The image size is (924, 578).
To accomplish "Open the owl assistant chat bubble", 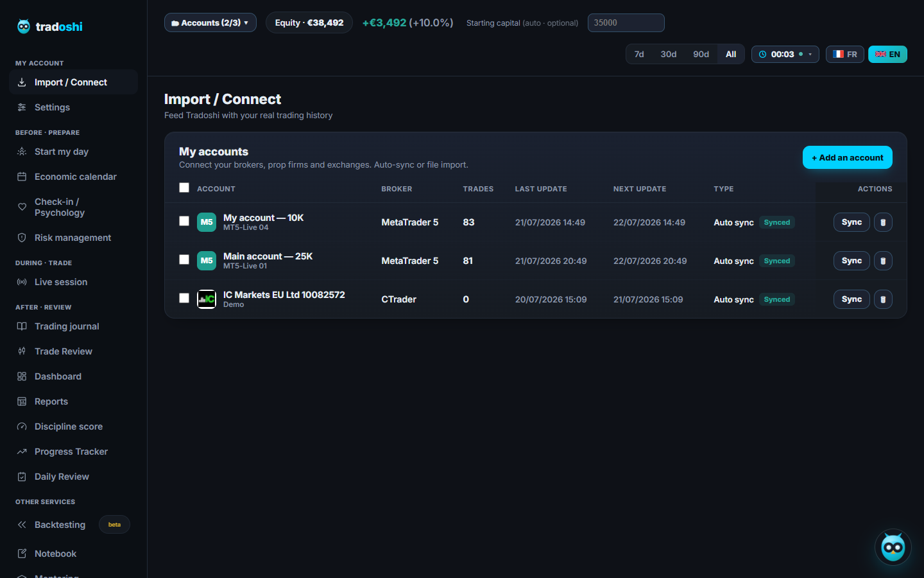I will (893, 547).
